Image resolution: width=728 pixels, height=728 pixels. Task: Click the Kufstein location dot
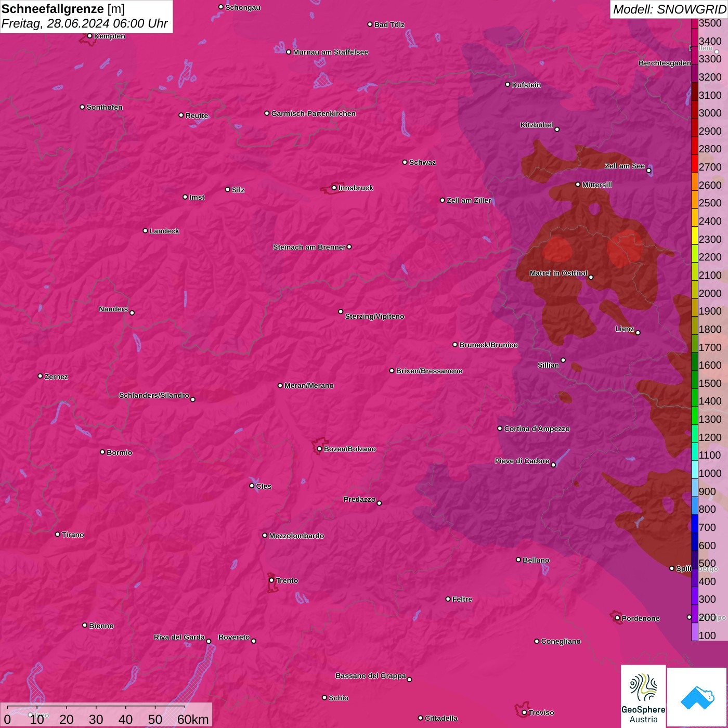pyautogui.click(x=508, y=84)
